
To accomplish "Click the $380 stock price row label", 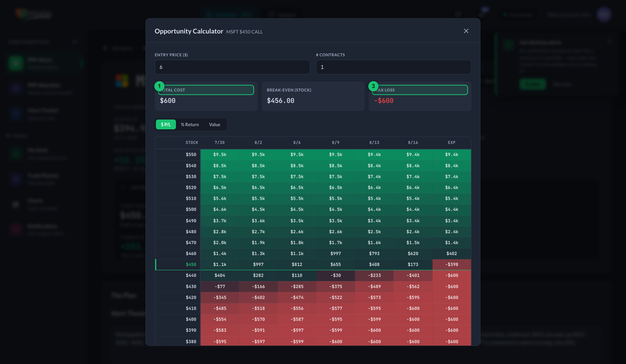I will 191,342.
